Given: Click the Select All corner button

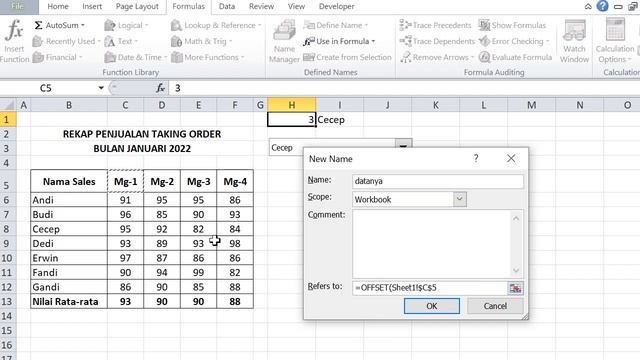Looking at the screenshot, I should pyautogui.click(x=7, y=105).
